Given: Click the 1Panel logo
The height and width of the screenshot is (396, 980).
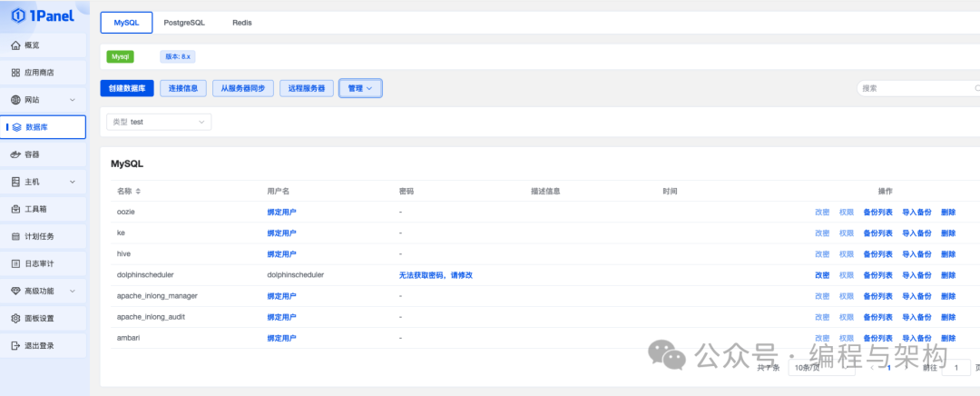Looking at the screenshot, I should [x=43, y=15].
